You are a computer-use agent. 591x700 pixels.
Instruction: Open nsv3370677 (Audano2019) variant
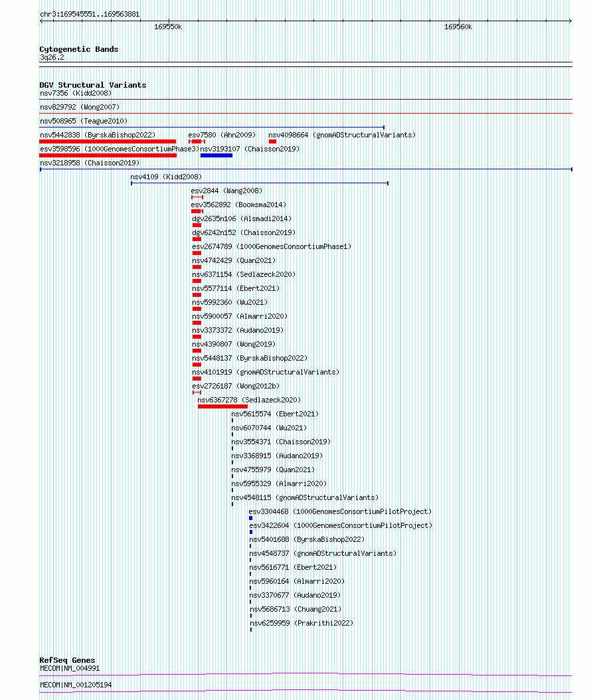click(x=295, y=595)
